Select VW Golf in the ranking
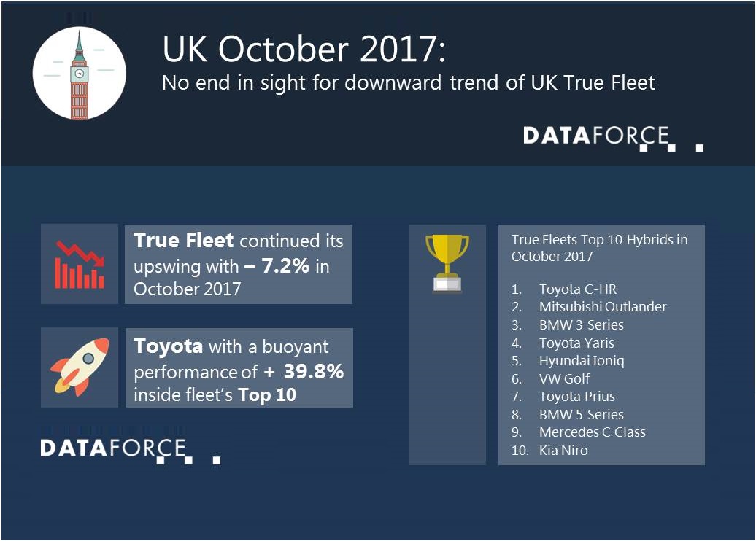This screenshot has height=541, width=756. pyautogui.click(x=564, y=378)
